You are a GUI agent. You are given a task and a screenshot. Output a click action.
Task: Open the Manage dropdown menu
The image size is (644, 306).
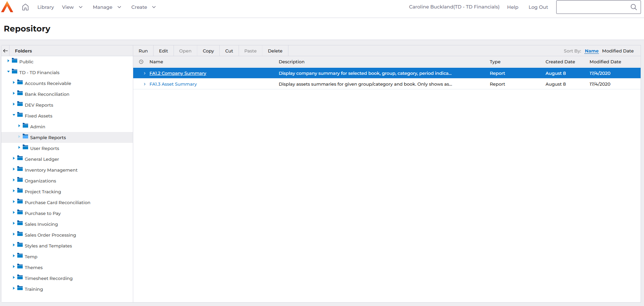[107, 7]
